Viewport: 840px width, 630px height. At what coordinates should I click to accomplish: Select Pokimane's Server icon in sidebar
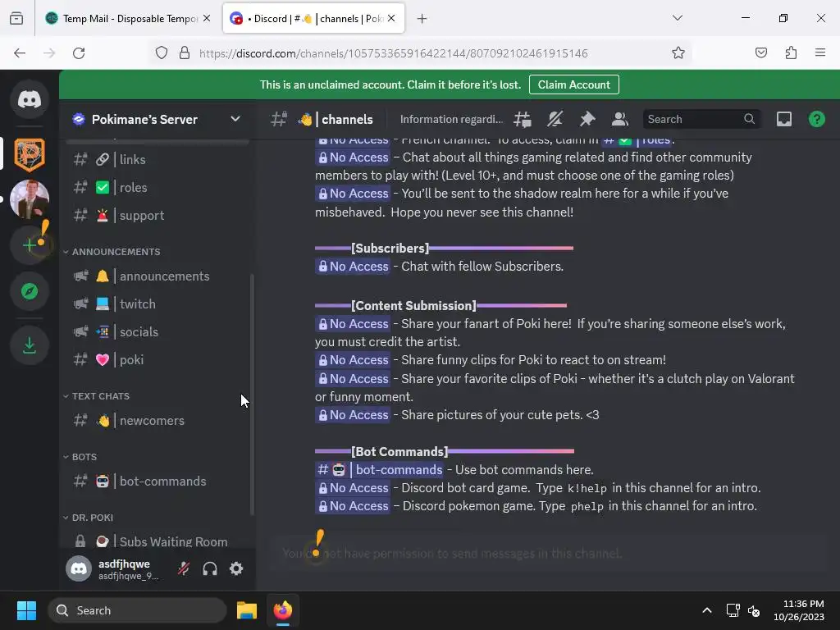pyautogui.click(x=30, y=155)
